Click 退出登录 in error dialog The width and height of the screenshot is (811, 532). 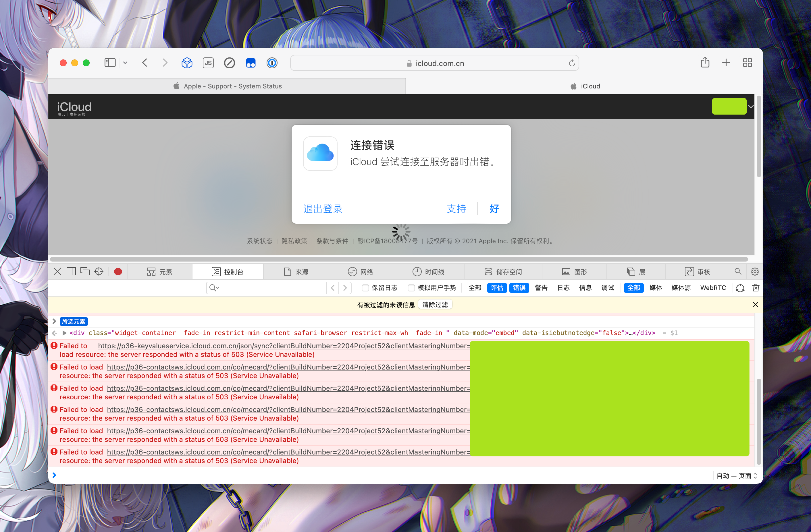coord(322,208)
